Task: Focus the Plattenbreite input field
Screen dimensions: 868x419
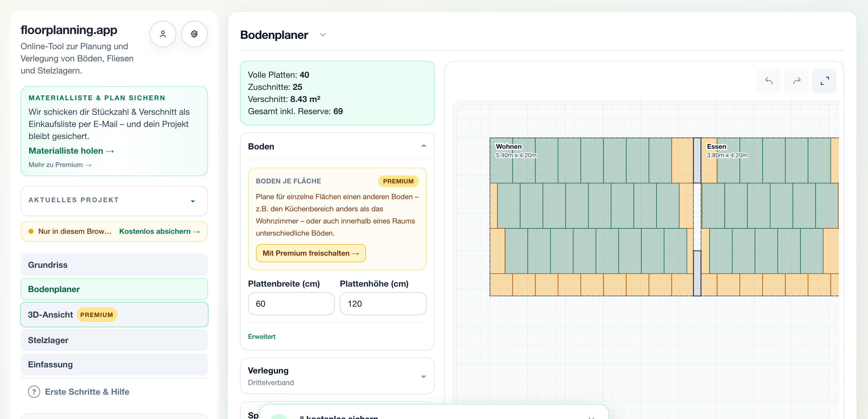Action: coord(291,304)
